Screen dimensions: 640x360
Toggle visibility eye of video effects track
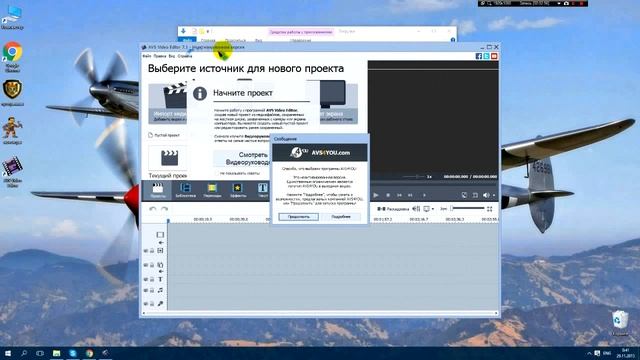tap(146, 251)
